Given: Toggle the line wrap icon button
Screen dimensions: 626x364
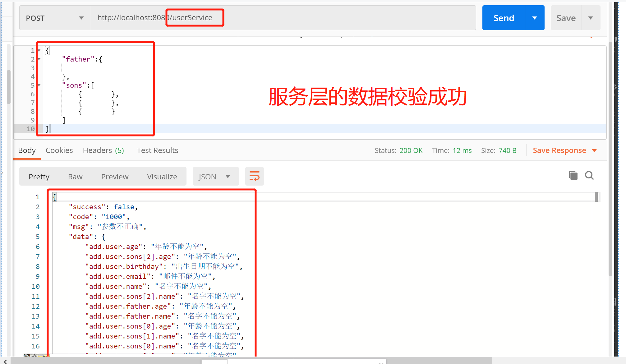Looking at the screenshot, I should click(x=254, y=176).
